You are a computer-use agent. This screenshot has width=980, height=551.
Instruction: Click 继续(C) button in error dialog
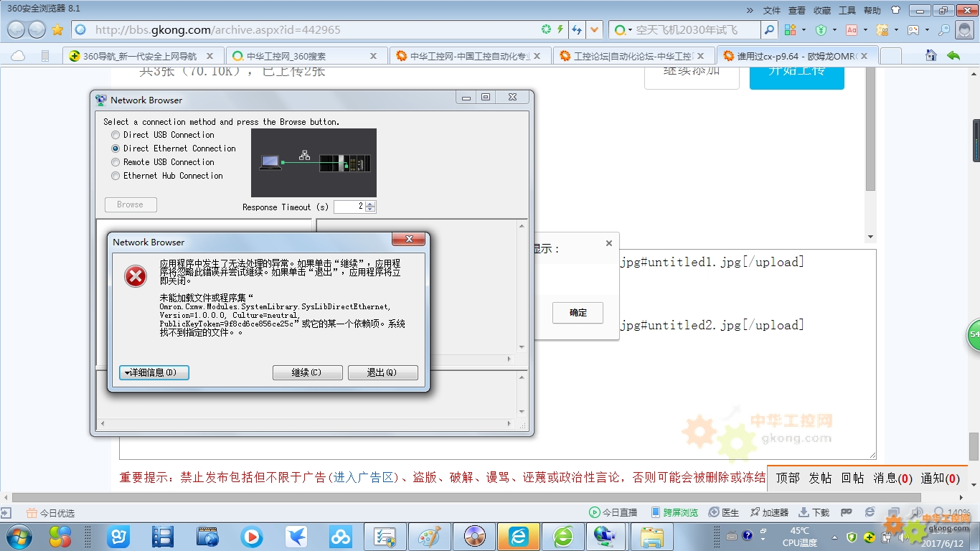coord(306,372)
